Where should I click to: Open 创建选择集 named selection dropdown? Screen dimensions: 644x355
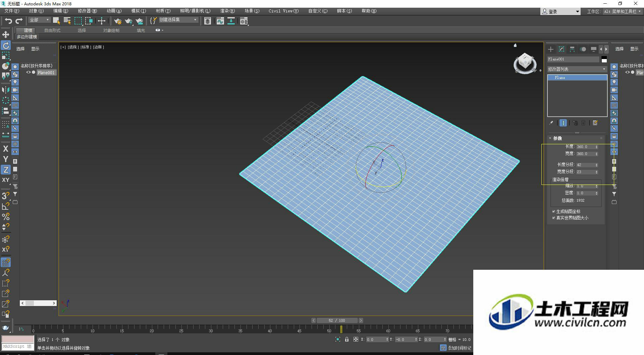coord(178,20)
